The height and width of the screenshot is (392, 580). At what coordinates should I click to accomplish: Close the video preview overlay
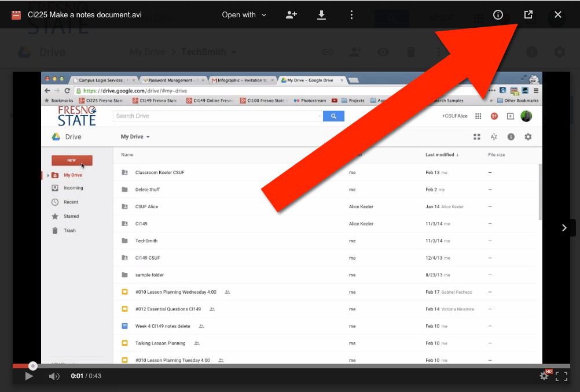point(558,15)
